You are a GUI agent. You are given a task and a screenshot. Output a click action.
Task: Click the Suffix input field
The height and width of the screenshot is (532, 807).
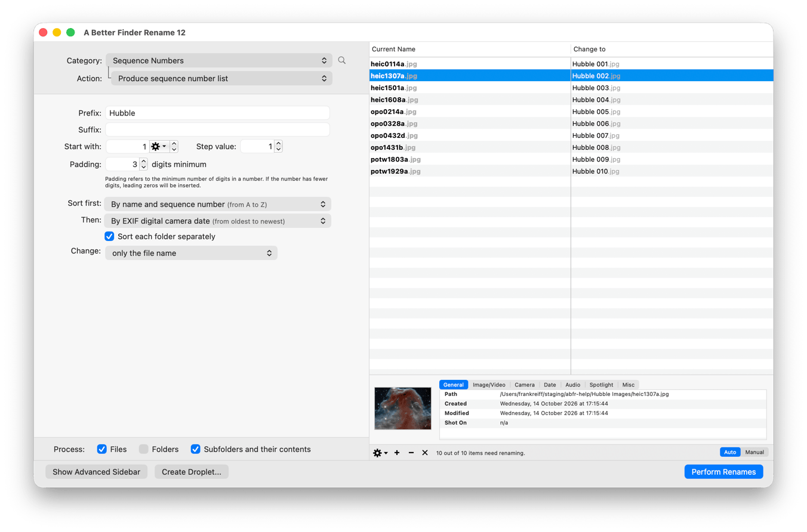tap(218, 129)
